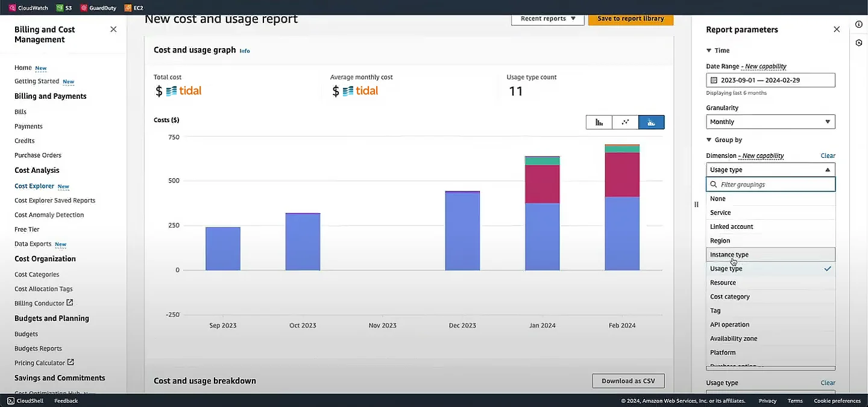Open Data Exports in the sidebar
Viewport: 868px width, 407px height.
click(x=33, y=244)
